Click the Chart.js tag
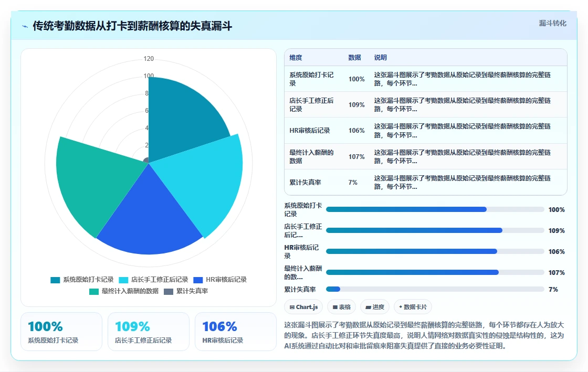This screenshot has height=372, width=588. click(304, 307)
